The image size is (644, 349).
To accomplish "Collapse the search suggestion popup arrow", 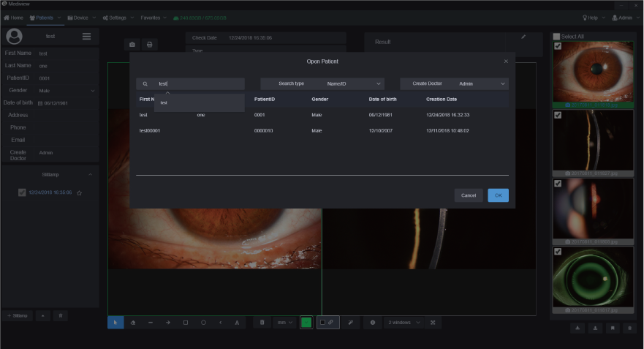I will tap(167, 93).
